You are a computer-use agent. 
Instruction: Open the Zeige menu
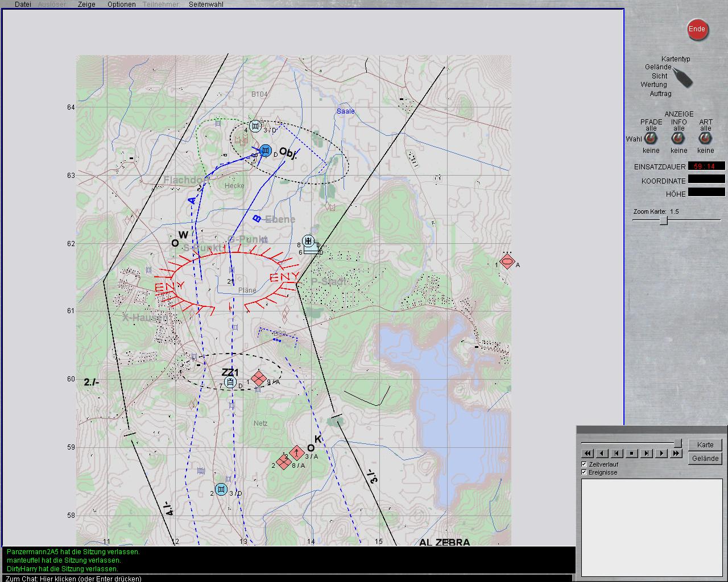coord(86,5)
